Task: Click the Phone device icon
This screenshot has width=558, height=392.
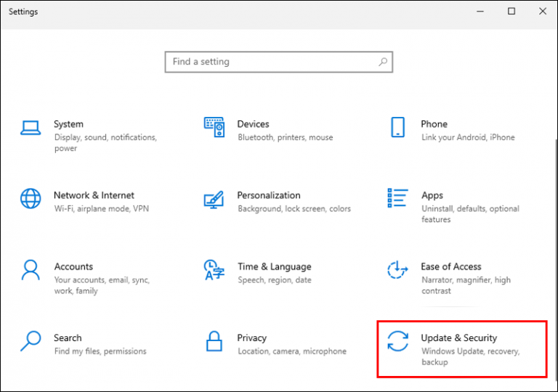Action: [397, 127]
